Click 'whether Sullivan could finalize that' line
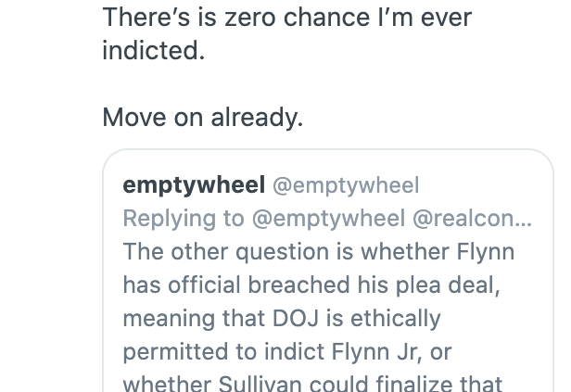 [x=312, y=383]
